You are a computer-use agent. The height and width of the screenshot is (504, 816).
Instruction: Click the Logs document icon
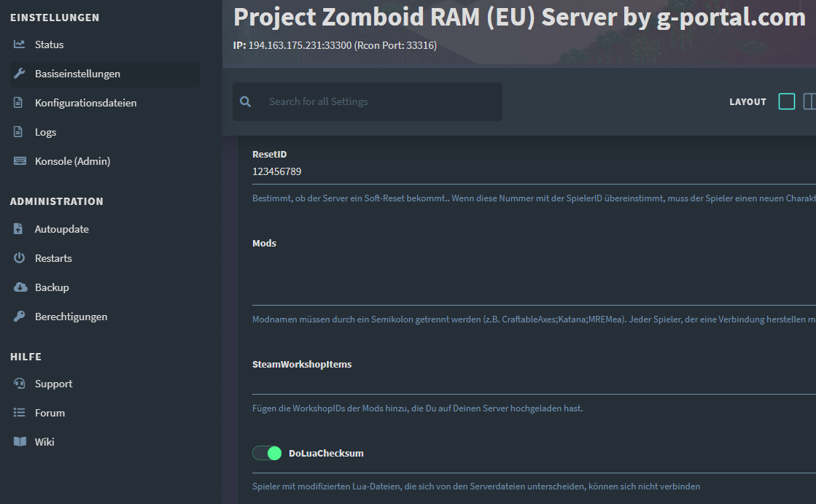[x=18, y=131]
